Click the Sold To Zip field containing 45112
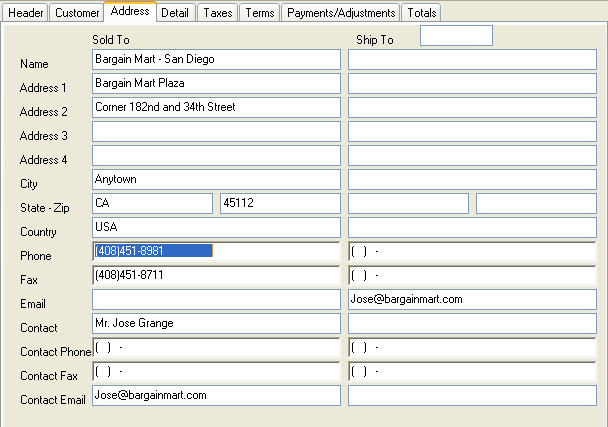Viewport: 608px width, 427px height. (x=280, y=204)
